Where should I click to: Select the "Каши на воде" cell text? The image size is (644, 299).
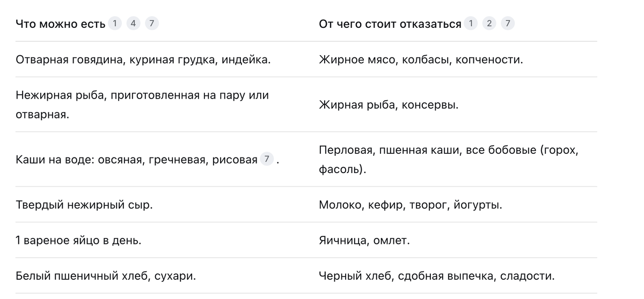[136, 160]
